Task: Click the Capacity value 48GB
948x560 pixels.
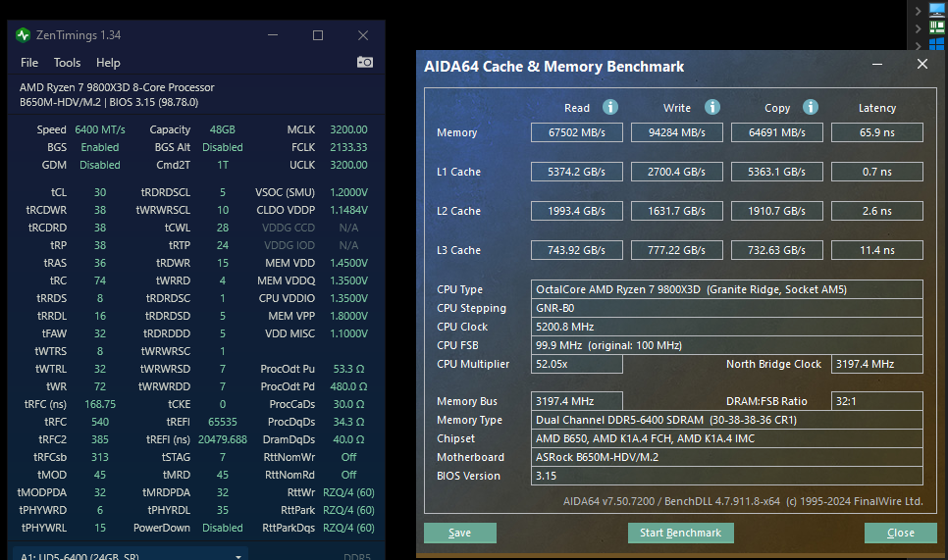Action: [x=223, y=129]
